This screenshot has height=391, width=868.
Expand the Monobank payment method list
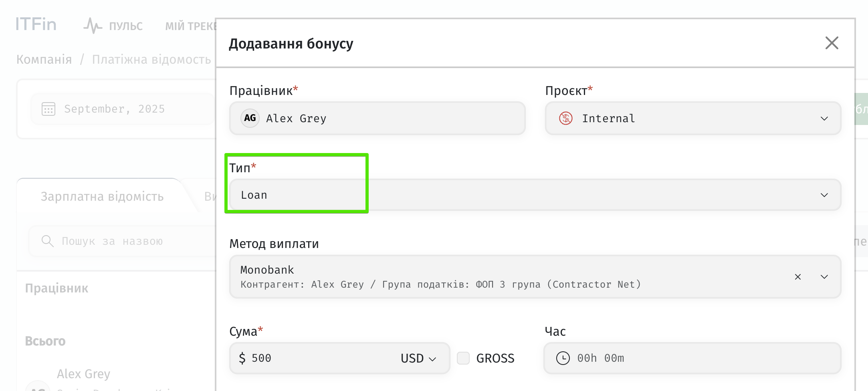824,277
